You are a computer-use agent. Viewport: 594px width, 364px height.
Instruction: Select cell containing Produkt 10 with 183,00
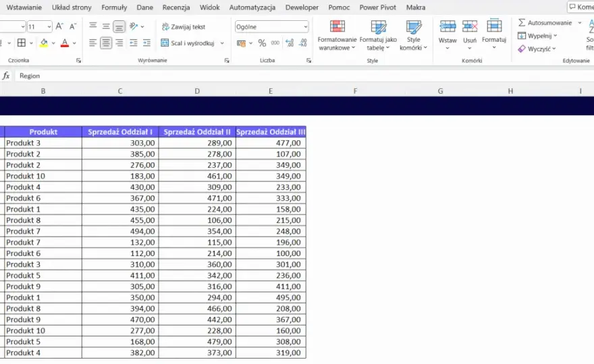(43, 176)
